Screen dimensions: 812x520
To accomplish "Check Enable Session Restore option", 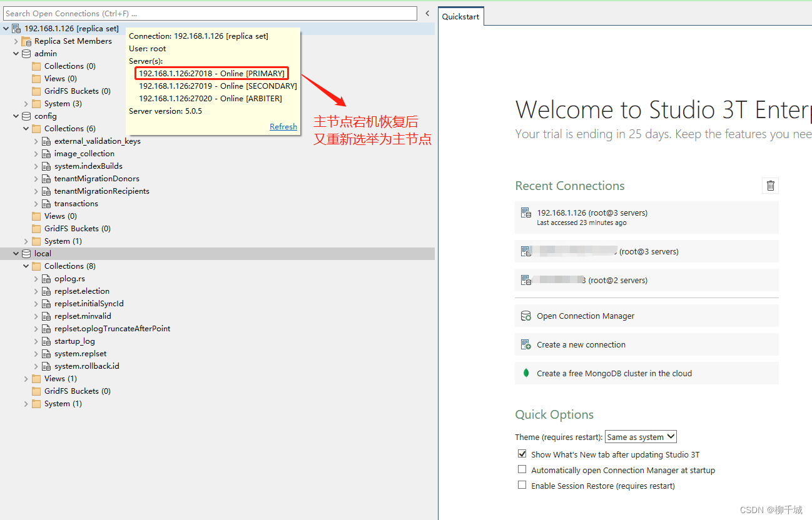I will 522,485.
